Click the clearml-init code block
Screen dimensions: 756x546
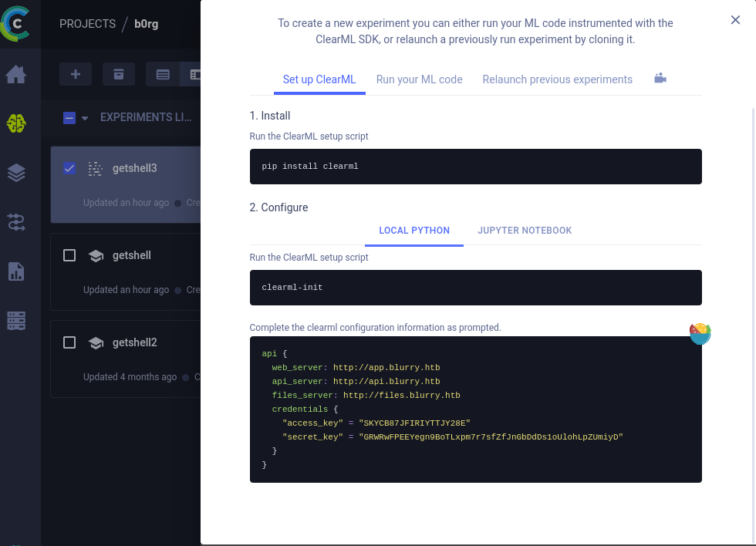pos(475,287)
